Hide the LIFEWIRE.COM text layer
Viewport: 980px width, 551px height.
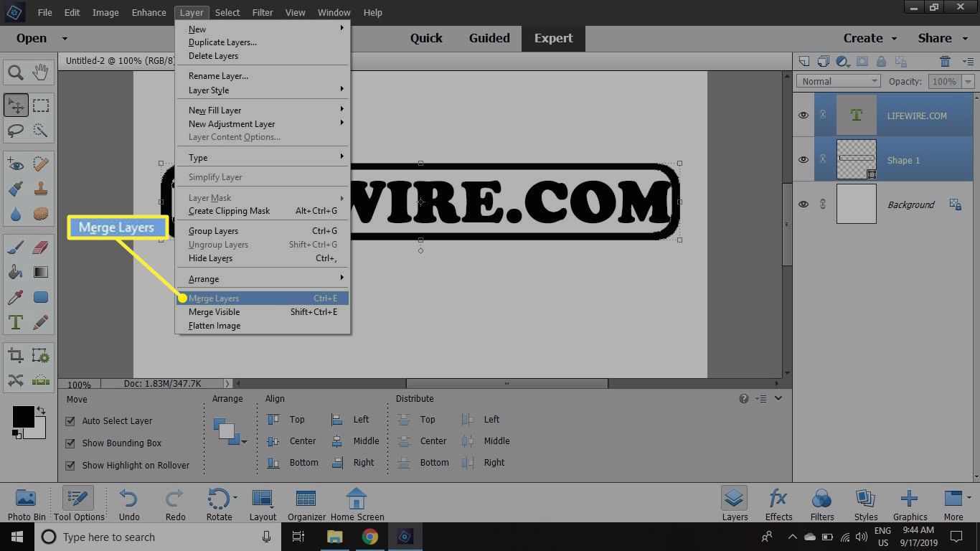[x=804, y=116]
